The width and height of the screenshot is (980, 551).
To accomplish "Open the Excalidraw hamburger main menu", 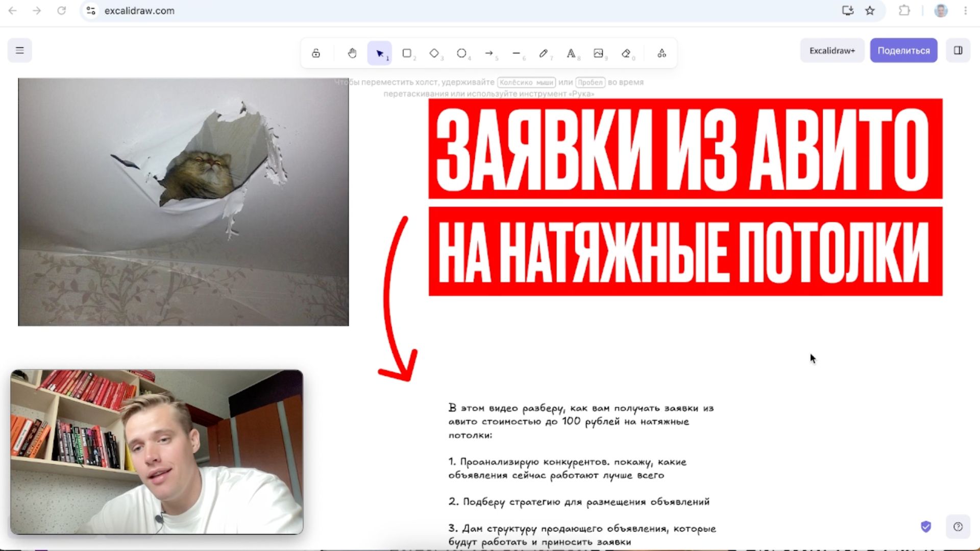I will (19, 51).
